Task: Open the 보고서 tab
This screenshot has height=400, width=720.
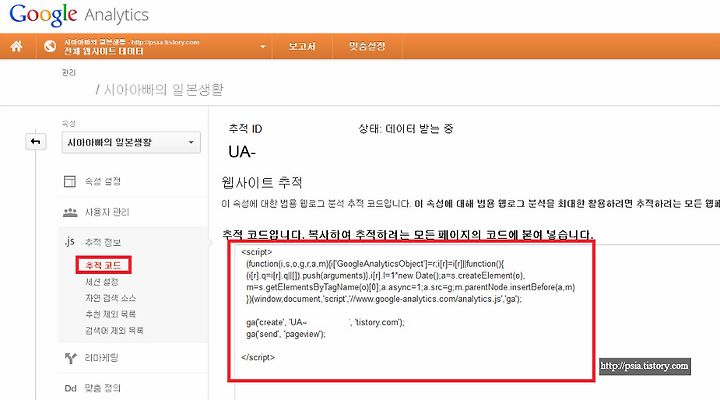Action: coord(302,46)
